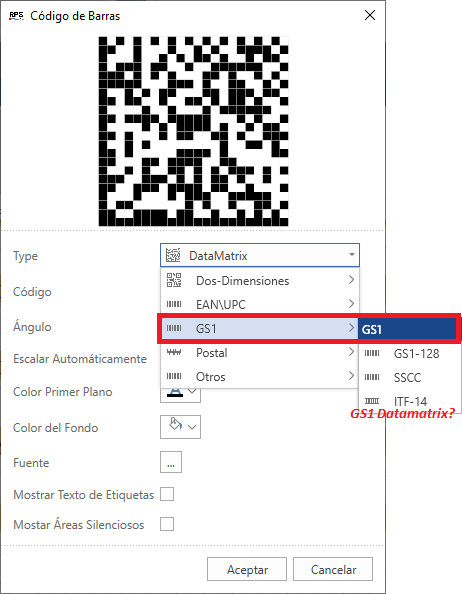Open the Color Primer Plano color picker
This screenshot has height=594, width=462.
tap(180, 393)
